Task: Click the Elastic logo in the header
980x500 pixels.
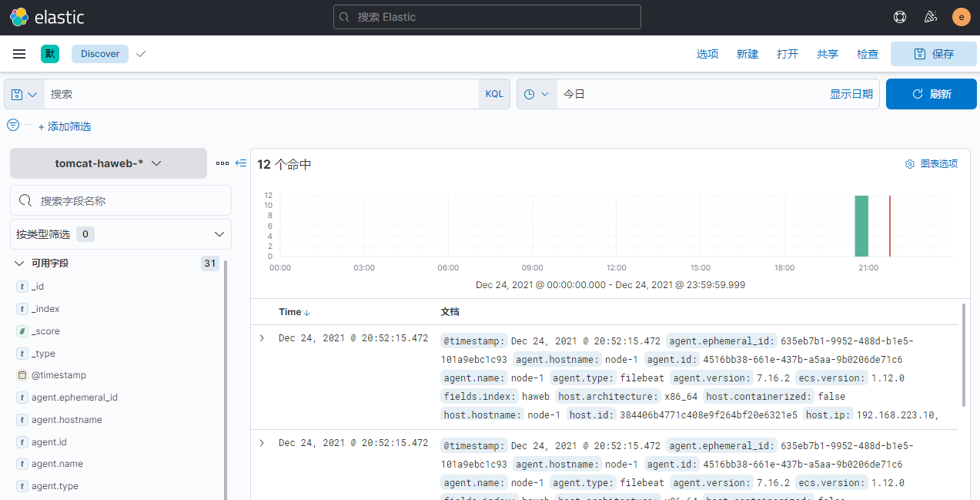Action: pyautogui.click(x=19, y=16)
